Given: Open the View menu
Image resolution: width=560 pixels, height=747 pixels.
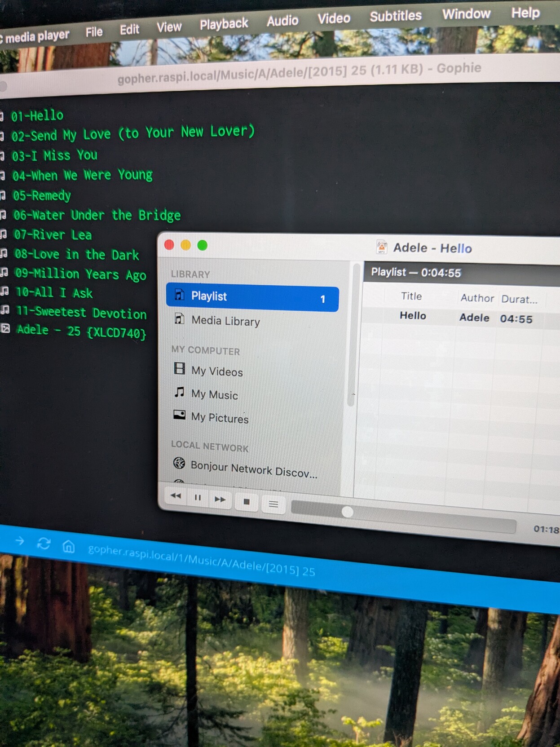Looking at the screenshot, I should [169, 27].
